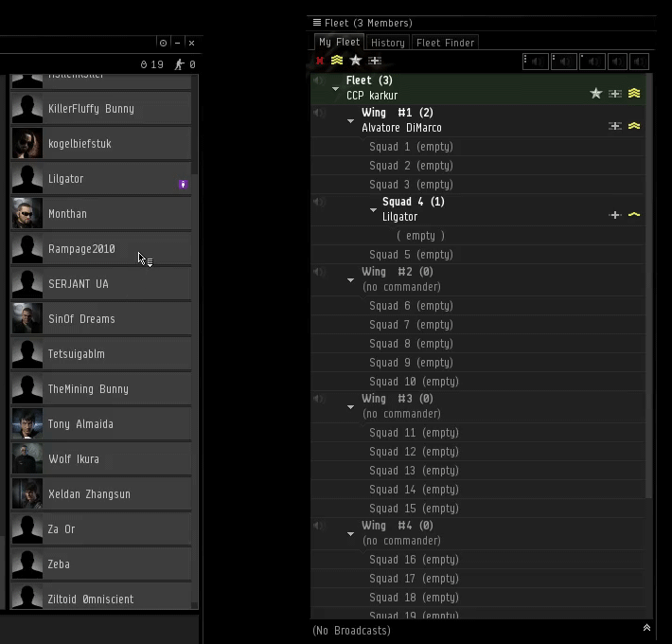
Task: Select Ziltoid Omniscient in member list
Action: point(101,598)
